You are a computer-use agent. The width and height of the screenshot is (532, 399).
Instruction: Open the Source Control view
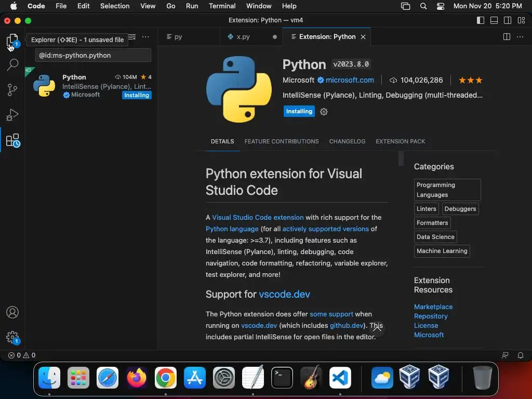(12, 90)
